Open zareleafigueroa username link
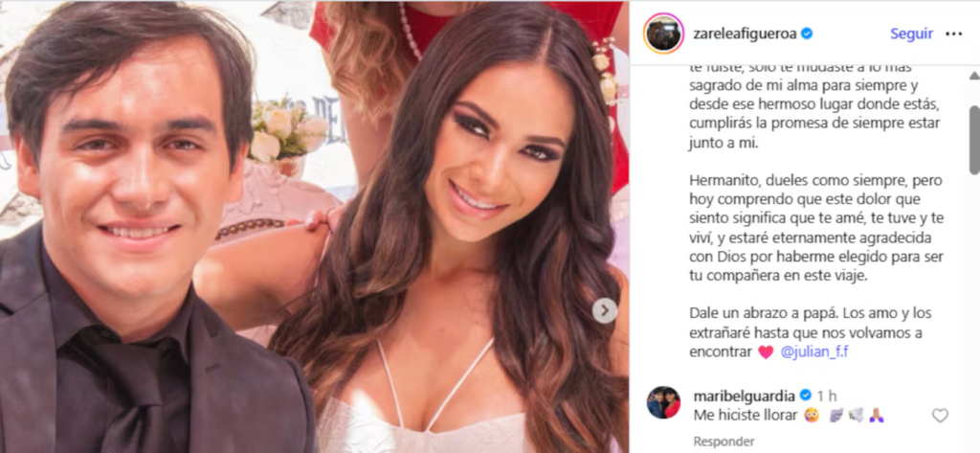 (x=745, y=34)
